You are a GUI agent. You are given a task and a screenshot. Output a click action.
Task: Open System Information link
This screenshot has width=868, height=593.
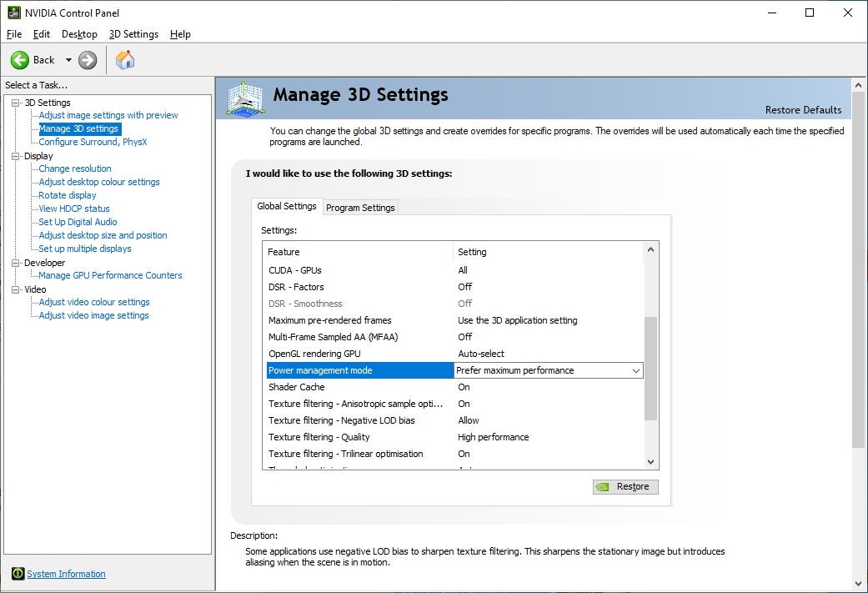coord(67,574)
